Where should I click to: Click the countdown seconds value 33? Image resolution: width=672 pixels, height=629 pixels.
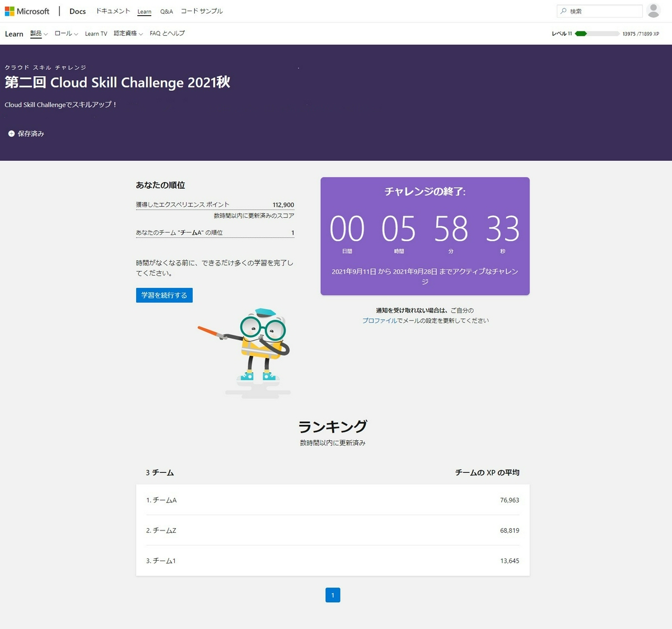point(503,229)
